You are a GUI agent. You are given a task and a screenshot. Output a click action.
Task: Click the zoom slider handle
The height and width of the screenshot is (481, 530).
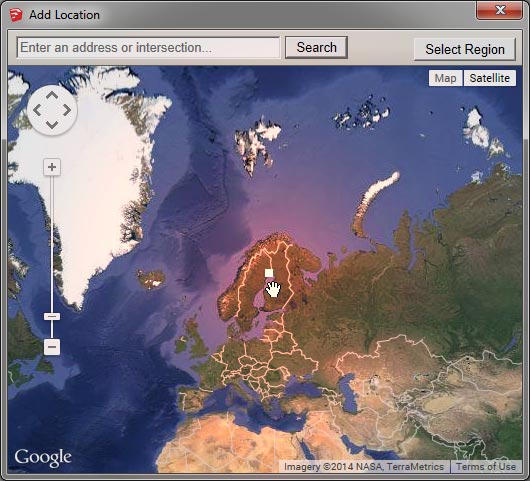point(52,316)
